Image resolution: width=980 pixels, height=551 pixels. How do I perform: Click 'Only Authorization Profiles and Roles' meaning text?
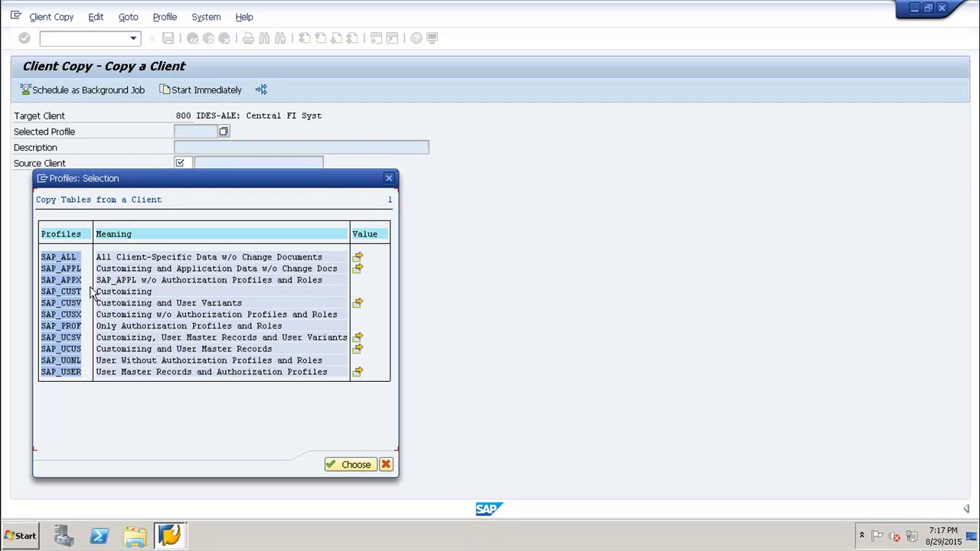click(x=189, y=326)
